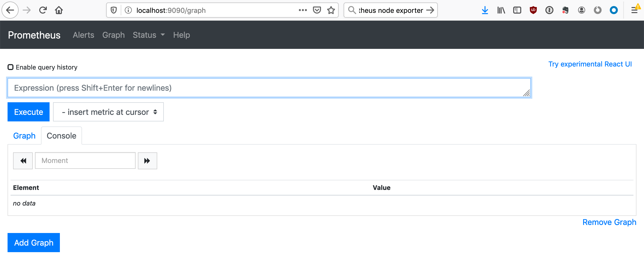Click the forward moment double-arrow button
The width and height of the screenshot is (644, 266).
(x=147, y=161)
